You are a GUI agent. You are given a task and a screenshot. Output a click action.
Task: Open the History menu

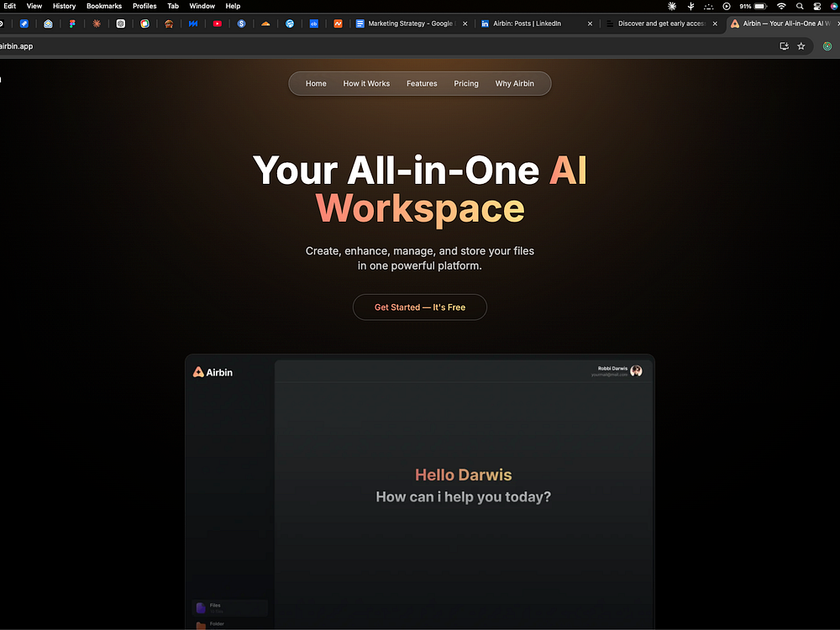[x=65, y=7]
